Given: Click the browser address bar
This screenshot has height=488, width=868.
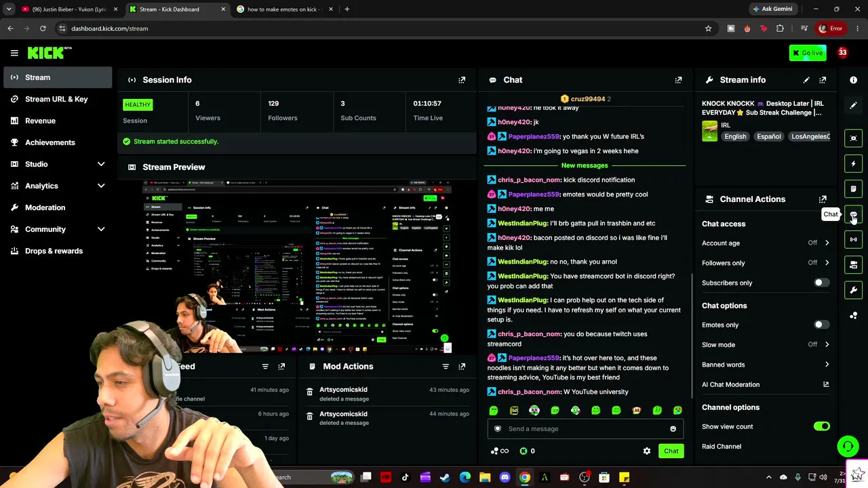Looking at the screenshot, I should [380, 28].
